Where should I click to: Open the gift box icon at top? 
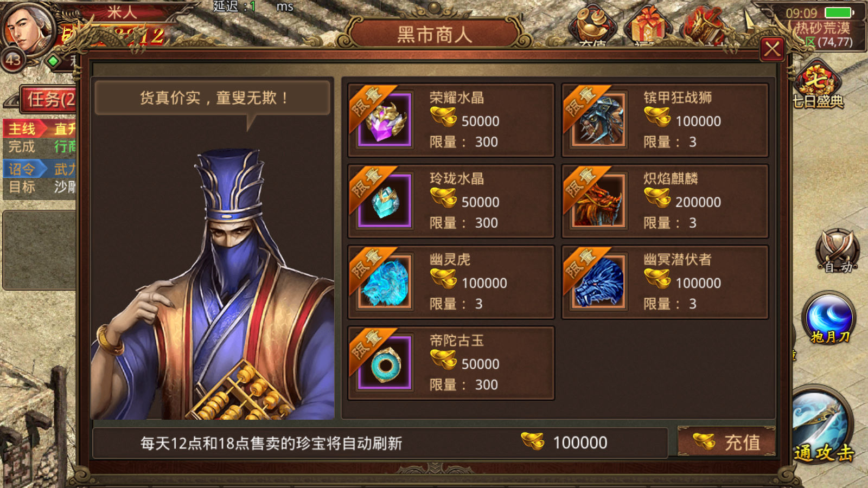coord(646,25)
